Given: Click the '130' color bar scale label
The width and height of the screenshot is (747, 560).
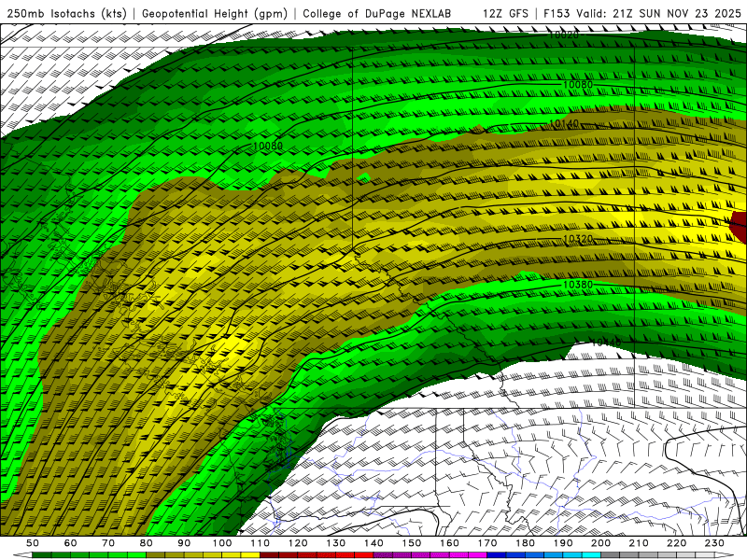Looking at the screenshot, I should pos(335,543).
